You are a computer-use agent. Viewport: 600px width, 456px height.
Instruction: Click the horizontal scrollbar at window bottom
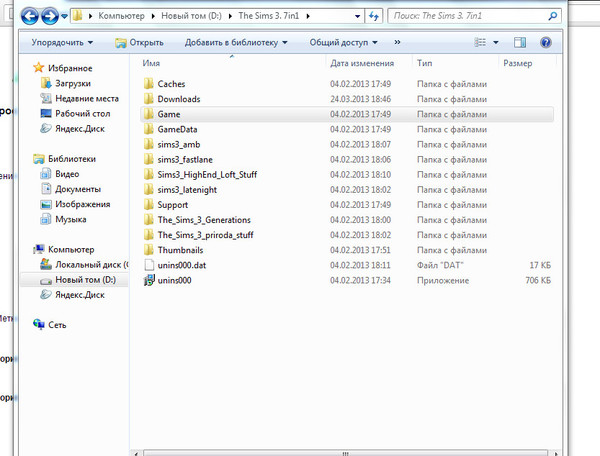click(346, 453)
